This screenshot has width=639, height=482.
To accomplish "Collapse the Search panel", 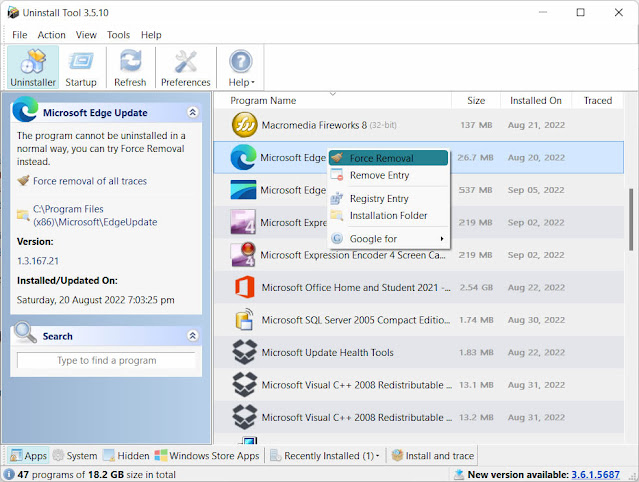I will tap(193, 336).
